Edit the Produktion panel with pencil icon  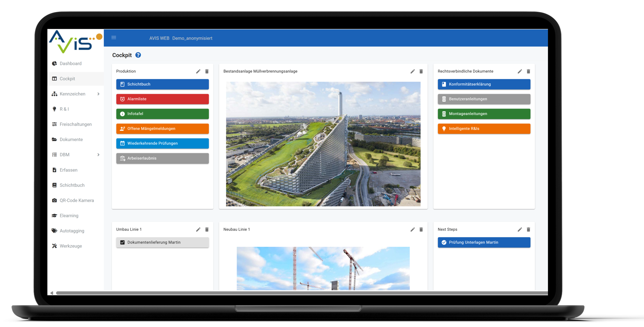point(198,71)
